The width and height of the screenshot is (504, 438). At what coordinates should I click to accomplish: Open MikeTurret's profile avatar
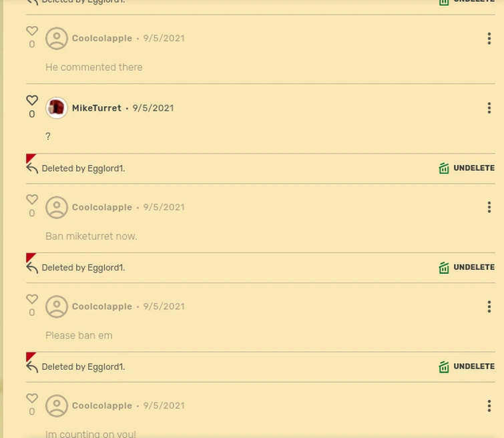(57, 107)
